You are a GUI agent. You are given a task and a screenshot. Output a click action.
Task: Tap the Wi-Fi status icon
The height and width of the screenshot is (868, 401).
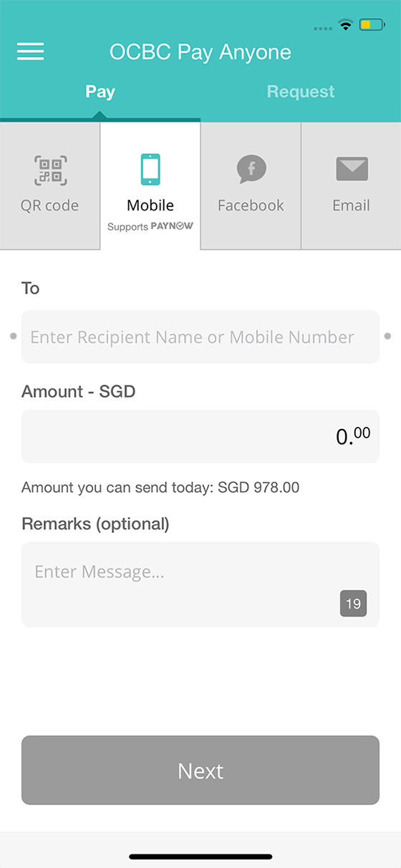point(347,26)
